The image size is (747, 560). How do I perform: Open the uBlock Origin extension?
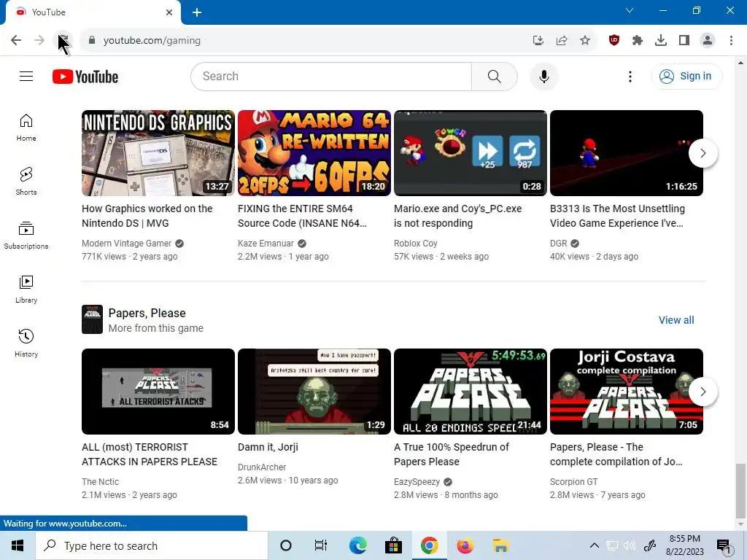[x=614, y=41]
